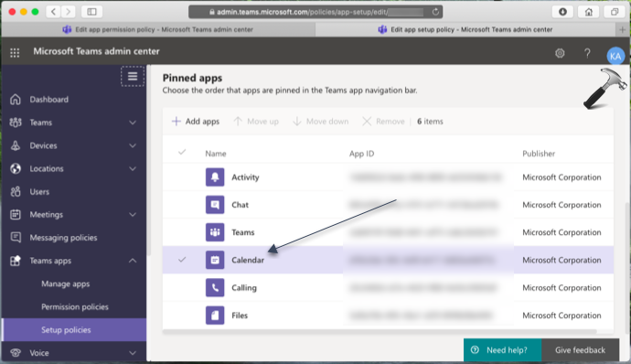Toggle the Safari sidebar button
Screen dimensions: 631x364
coord(91,12)
